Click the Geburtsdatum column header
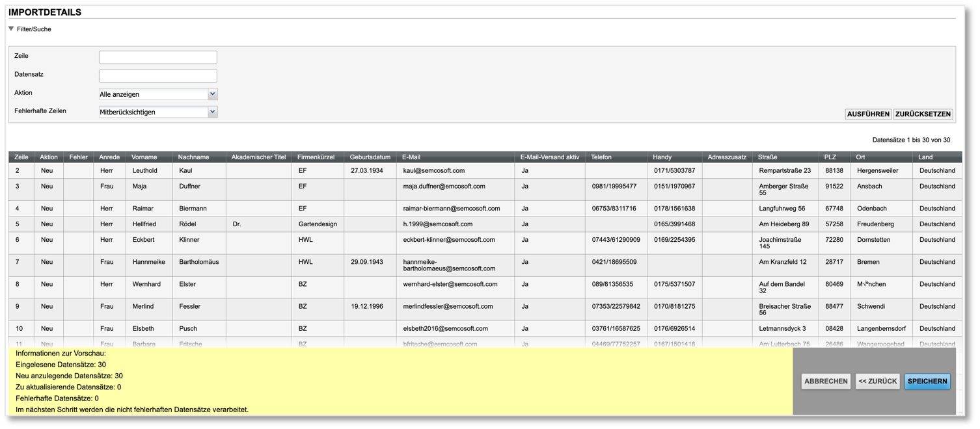The image size is (980, 429). pos(370,157)
